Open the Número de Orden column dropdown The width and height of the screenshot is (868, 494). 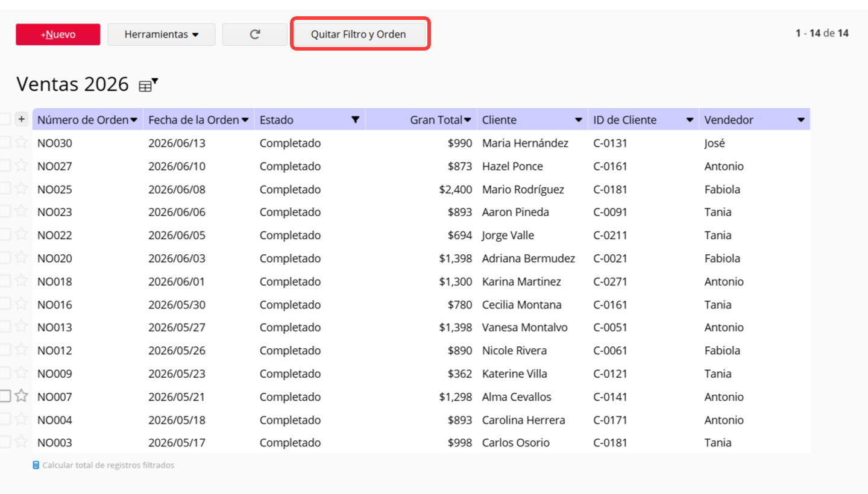coord(134,120)
